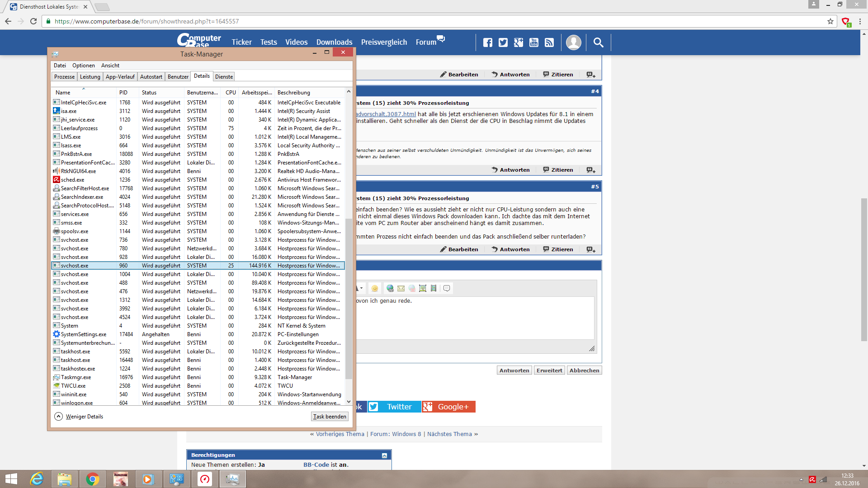This screenshot has width=868, height=488.
Task: Click the insert smiley icon in editor
Action: click(x=374, y=288)
